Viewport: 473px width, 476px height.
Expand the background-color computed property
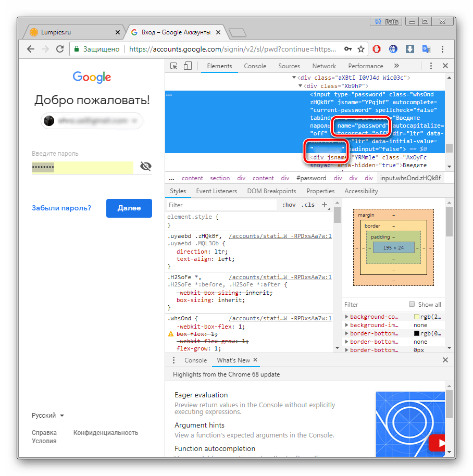tap(347, 317)
